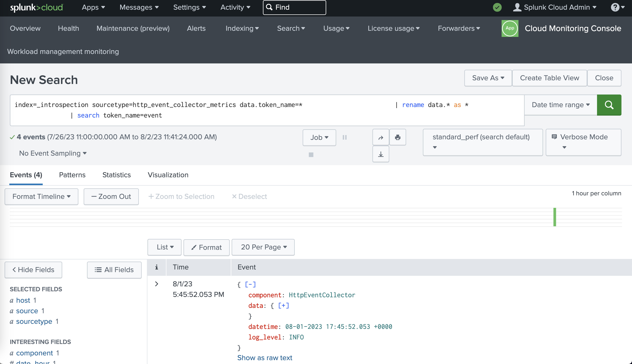The height and width of the screenshot is (364, 632).
Task: Open the Job dropdown
Action: (319, 138)
